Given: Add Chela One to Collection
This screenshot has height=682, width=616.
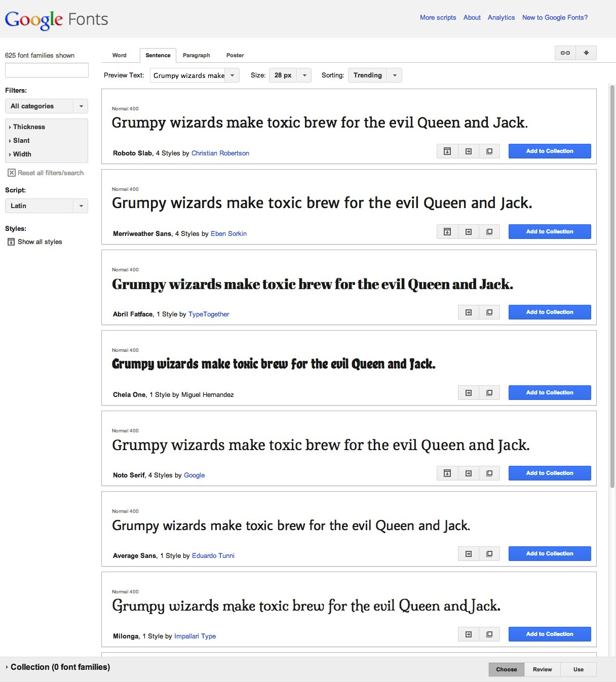Looking at the screenshot, I should (550, 392).
